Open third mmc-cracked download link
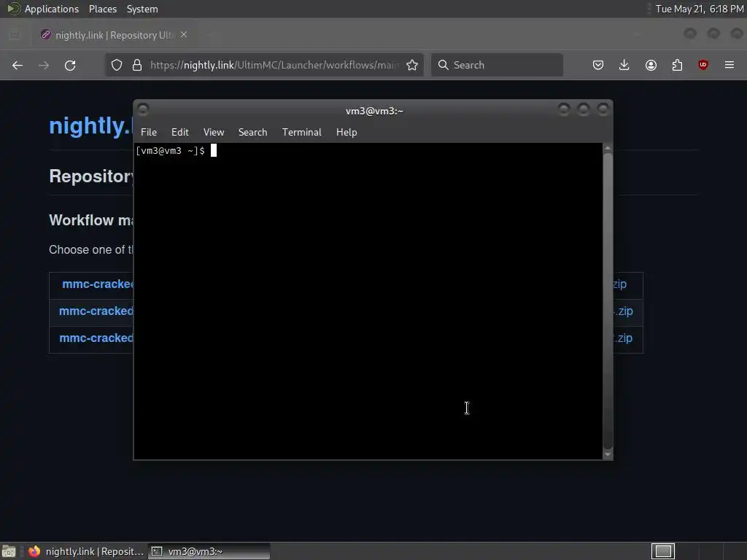The height and width of the screenshot is (560, 747). pyautogui.click(x=96, y=338)
